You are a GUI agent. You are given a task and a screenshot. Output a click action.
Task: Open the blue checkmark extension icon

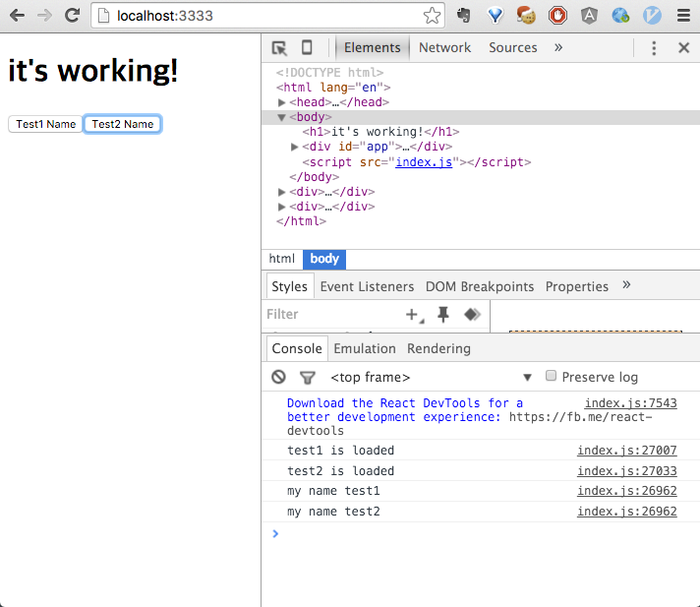pyautogui.click(x=652, y=16)
